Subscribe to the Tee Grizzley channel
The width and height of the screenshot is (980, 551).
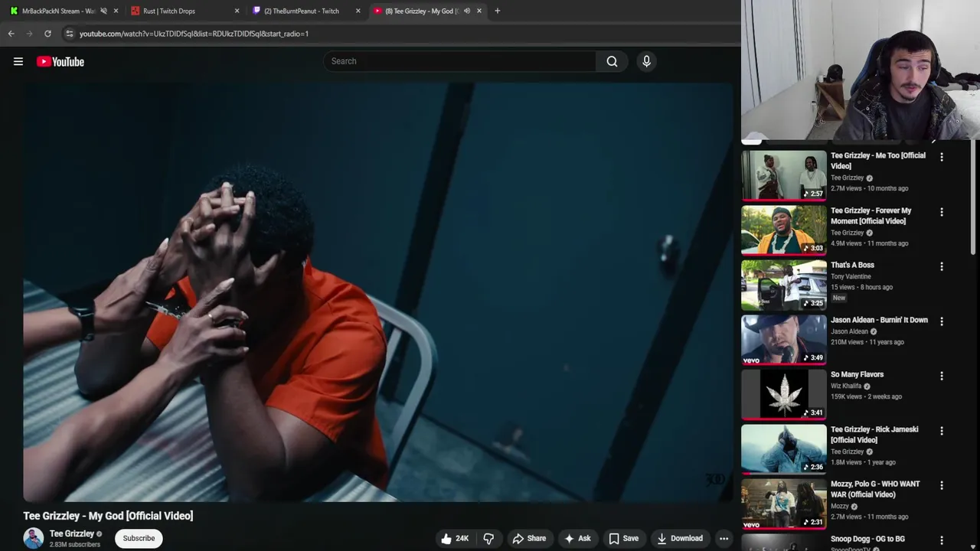tap(139, 538)
